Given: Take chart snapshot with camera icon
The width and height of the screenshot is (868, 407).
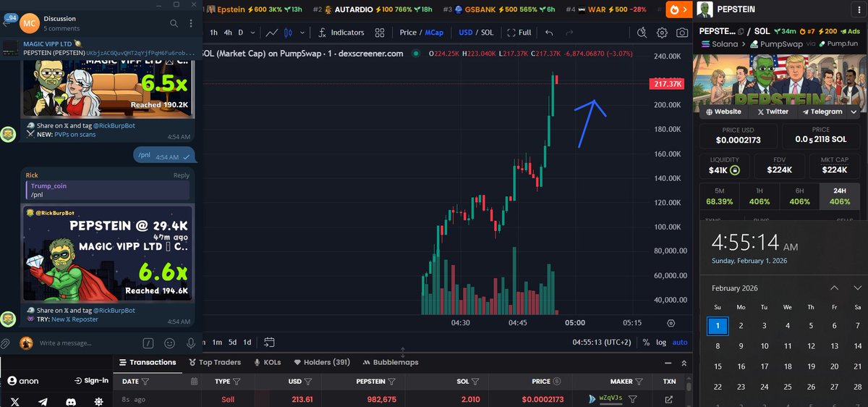Looking at the screenshot, I should coord(682,33).
